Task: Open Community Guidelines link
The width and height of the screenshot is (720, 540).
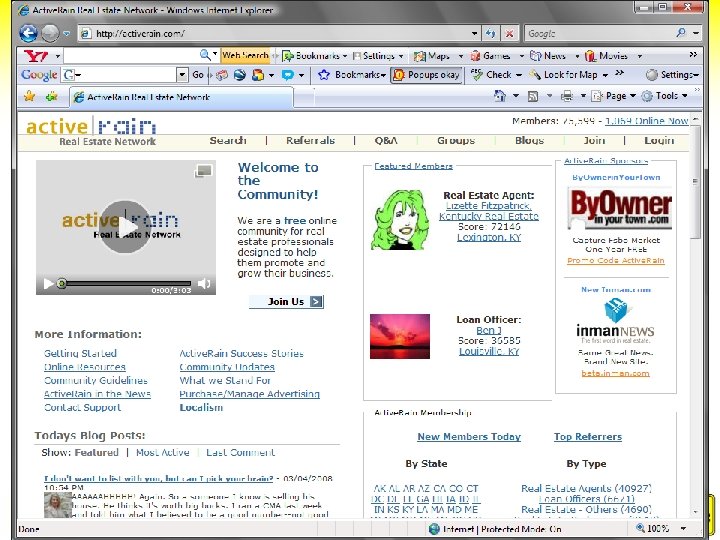Action: (96, 381)
